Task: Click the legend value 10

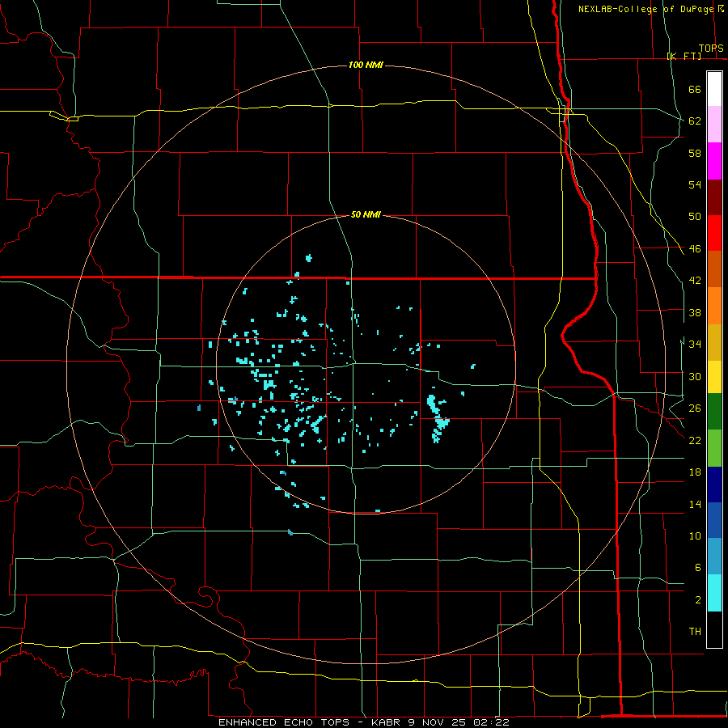Action: click(695, 535)
